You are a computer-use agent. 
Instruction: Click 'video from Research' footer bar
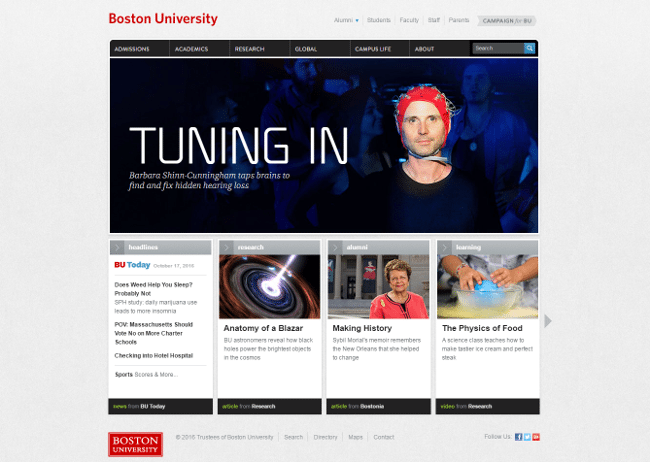[488, 406]
